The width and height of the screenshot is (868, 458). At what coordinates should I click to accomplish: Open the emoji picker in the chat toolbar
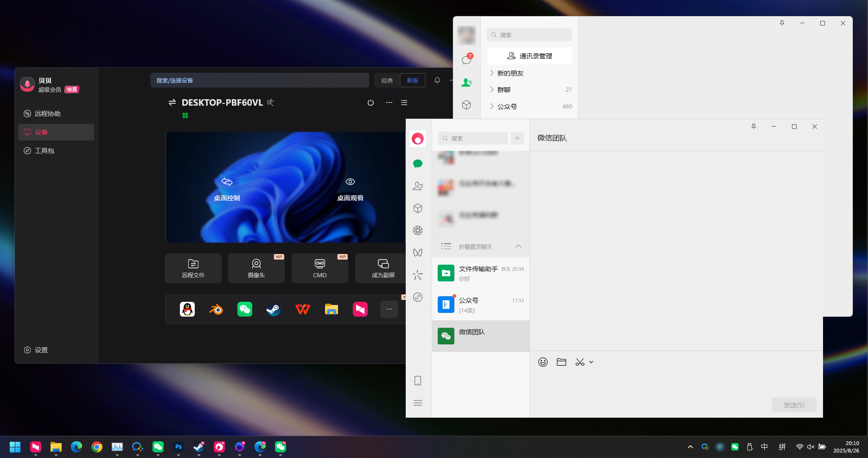tap(543, 362)
